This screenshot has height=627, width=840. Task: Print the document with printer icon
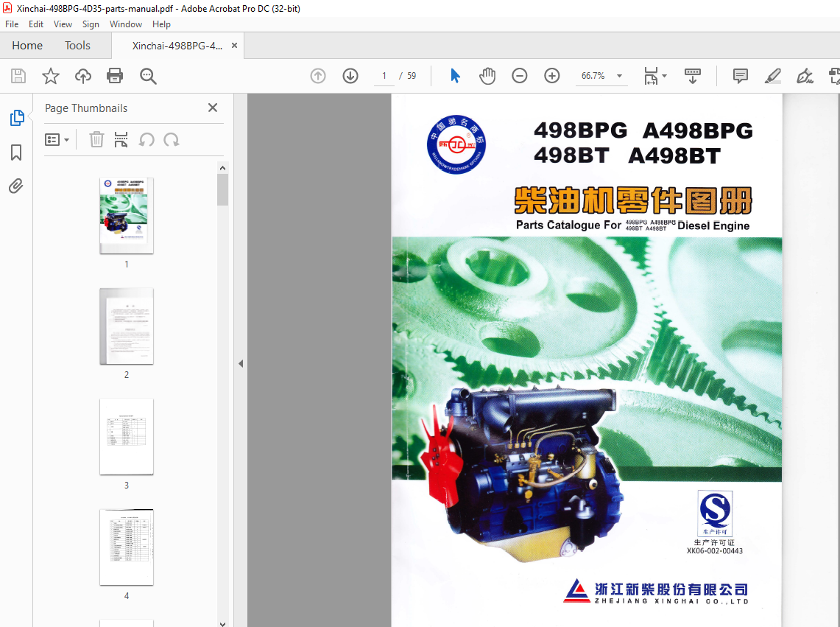point(115,76)
